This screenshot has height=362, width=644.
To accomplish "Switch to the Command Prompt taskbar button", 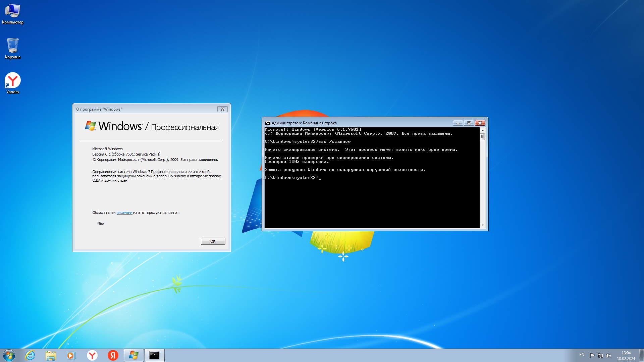I will coord(154,355).
